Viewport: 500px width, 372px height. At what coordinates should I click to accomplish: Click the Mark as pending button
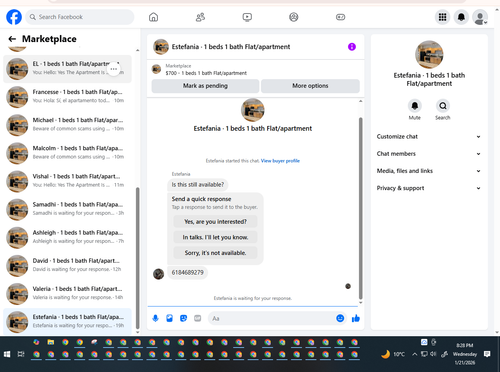click(205, 86)
